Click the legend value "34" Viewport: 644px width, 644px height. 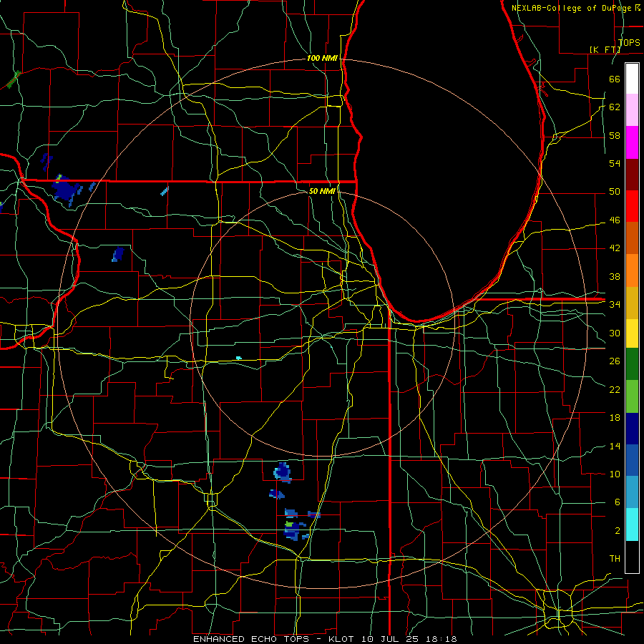(615, 305)
